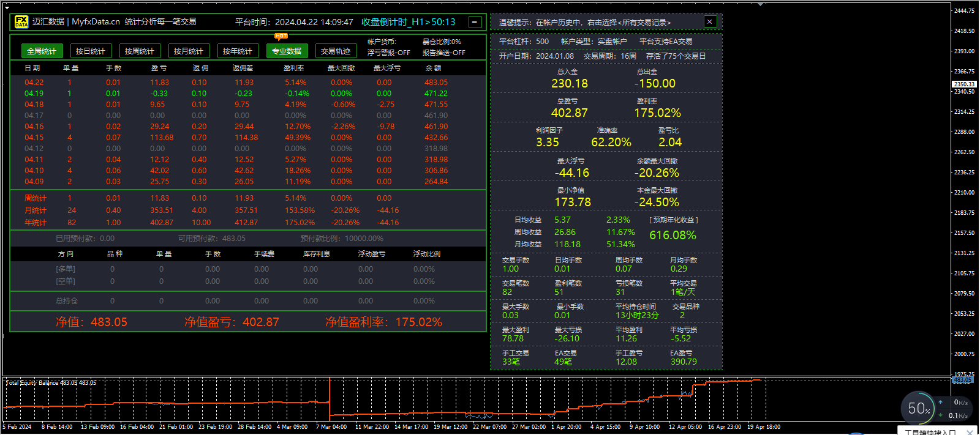
Task: Click the 盈利率 column header
Action: click(x=294, y=68)
